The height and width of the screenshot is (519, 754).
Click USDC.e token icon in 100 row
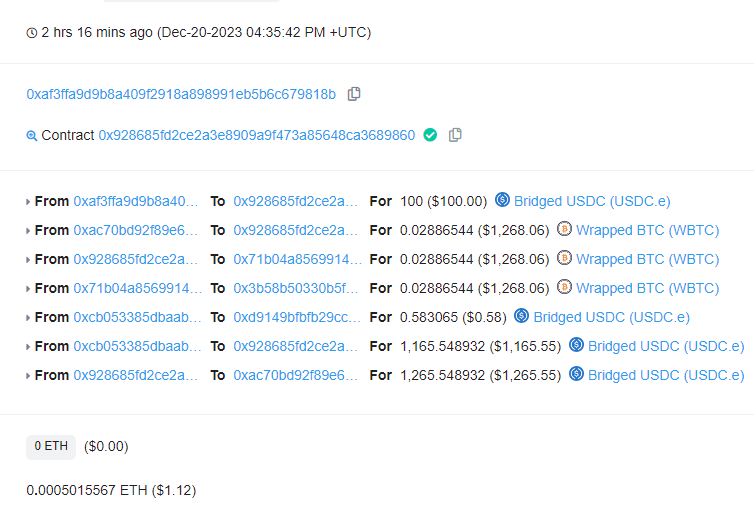coord(503,200)
